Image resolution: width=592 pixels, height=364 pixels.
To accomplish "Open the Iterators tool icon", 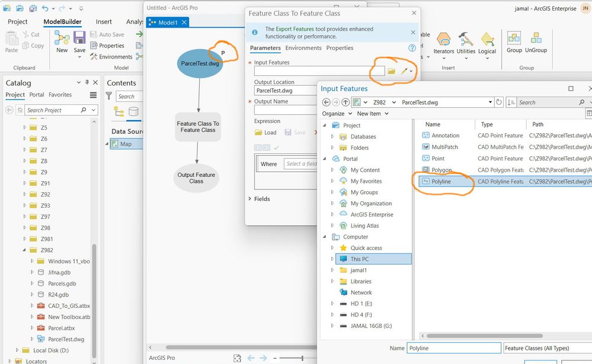I will 444,39.
